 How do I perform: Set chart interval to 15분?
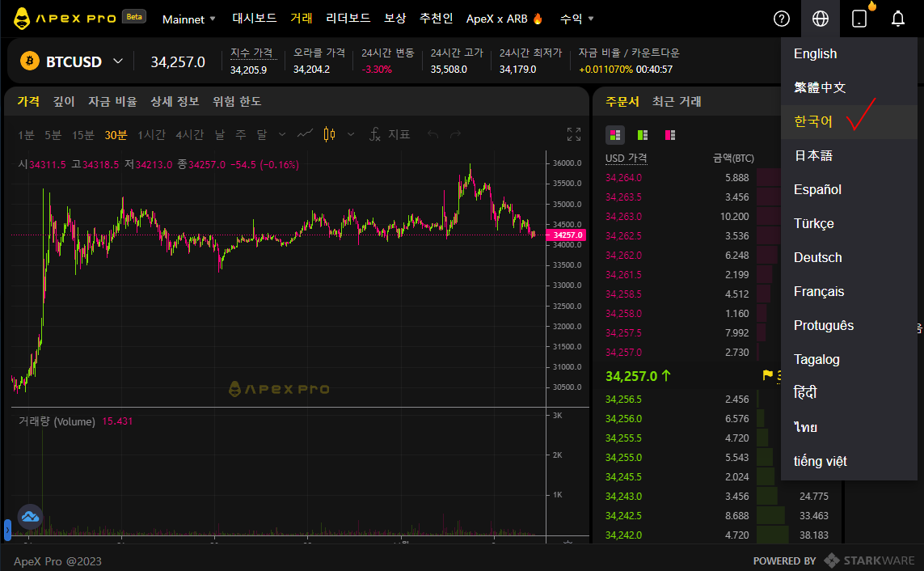pos(83,135)
